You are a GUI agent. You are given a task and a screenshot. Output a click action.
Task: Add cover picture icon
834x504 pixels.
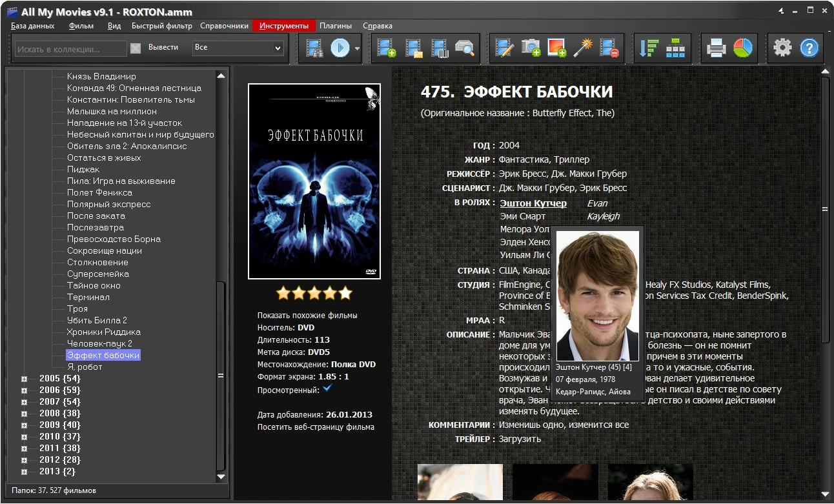556,48
